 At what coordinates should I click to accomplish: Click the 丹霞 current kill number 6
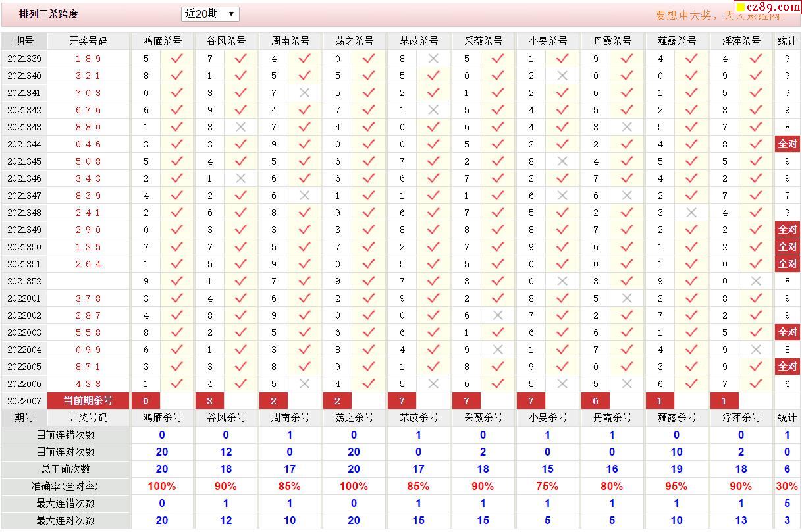tap(595, 400)
